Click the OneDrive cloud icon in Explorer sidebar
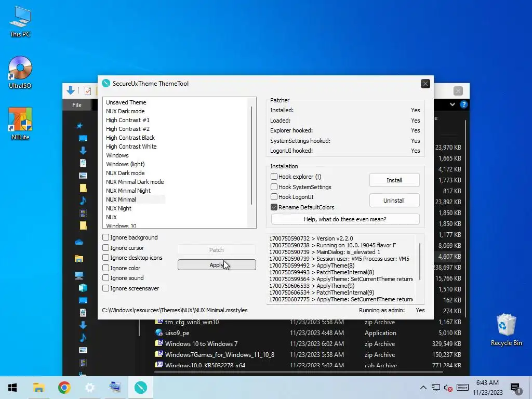 [x=79, y=242]
